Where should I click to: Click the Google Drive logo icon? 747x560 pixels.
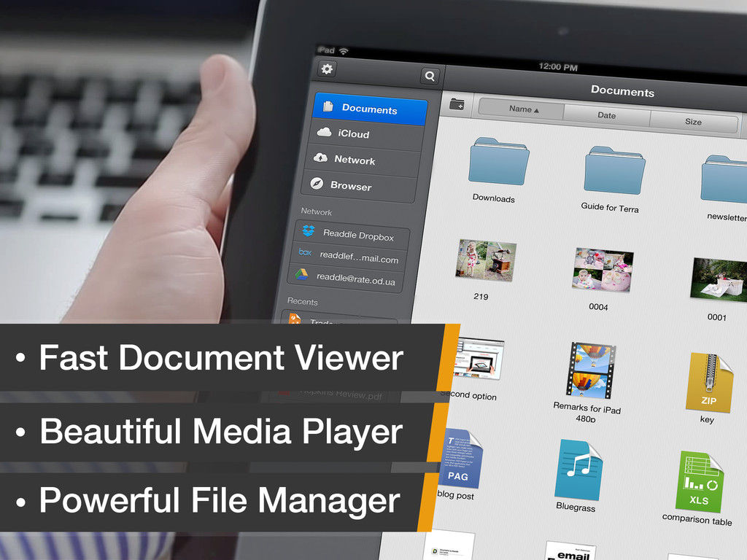point(301,273)
